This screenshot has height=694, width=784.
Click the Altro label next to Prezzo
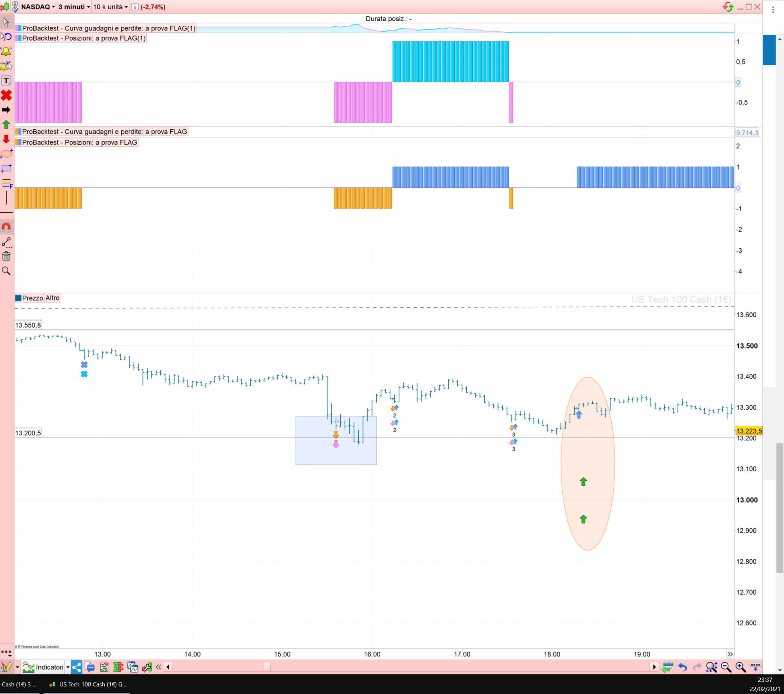(52, 298)
